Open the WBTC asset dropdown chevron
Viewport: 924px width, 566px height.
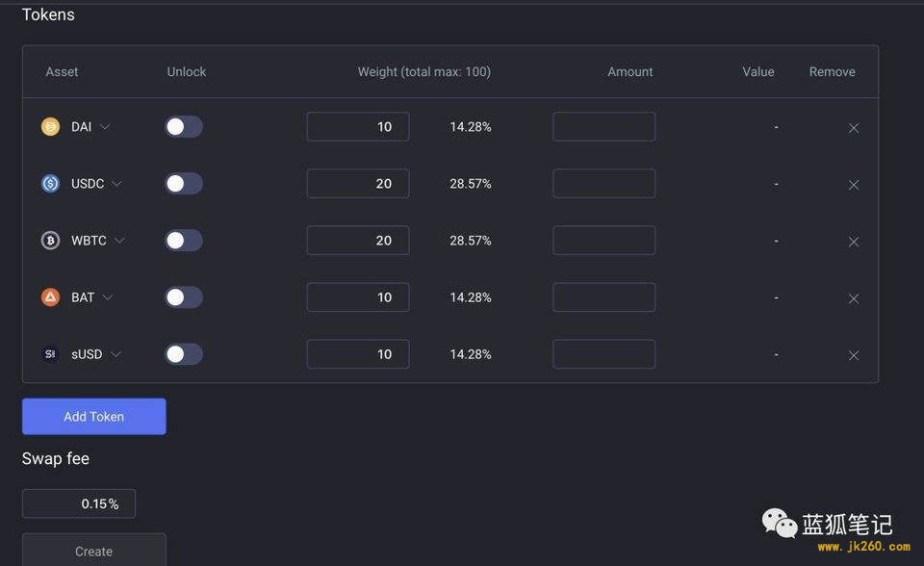coord(120,241)
